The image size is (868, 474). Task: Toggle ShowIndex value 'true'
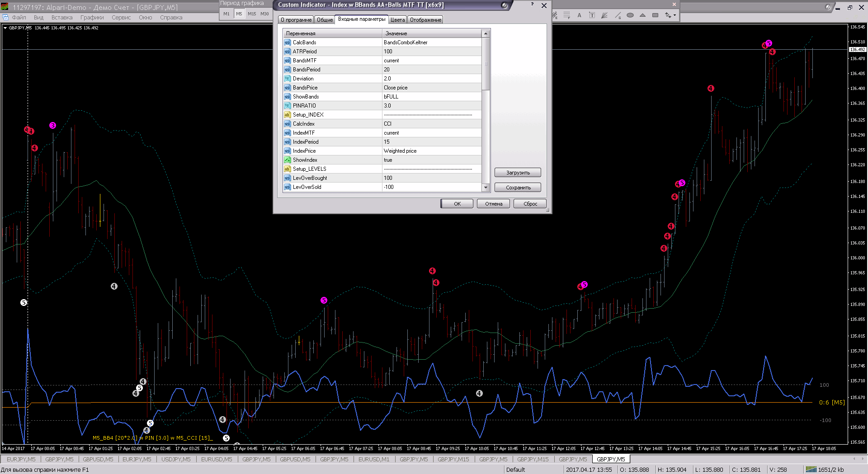pos(432,160)
